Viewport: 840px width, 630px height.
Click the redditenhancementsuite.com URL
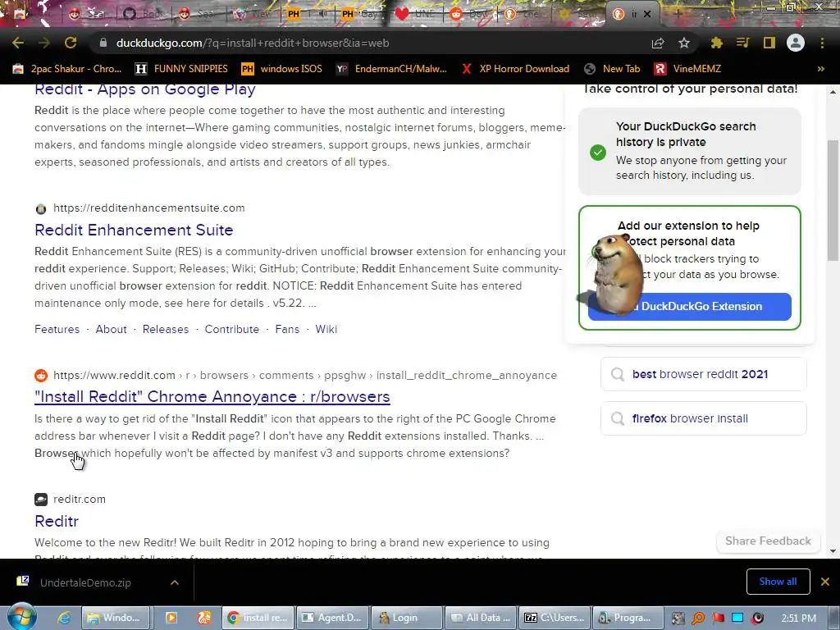coord(149,208)
